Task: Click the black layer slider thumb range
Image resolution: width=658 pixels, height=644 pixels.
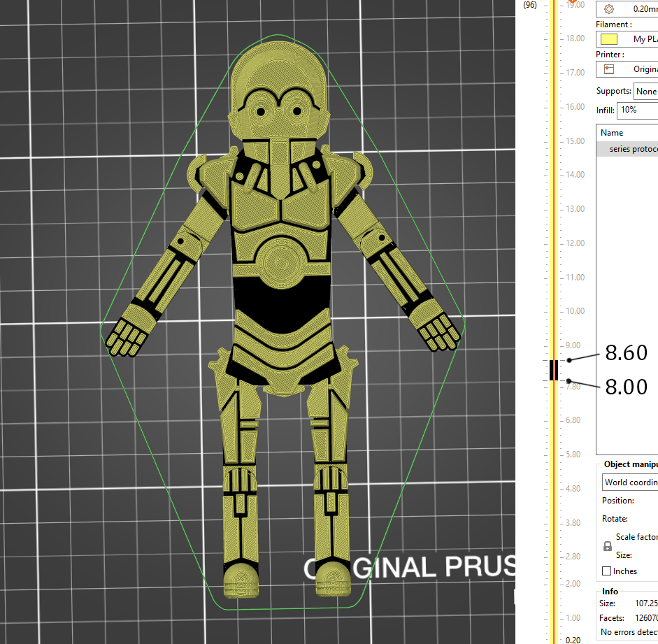Action: 554,370
